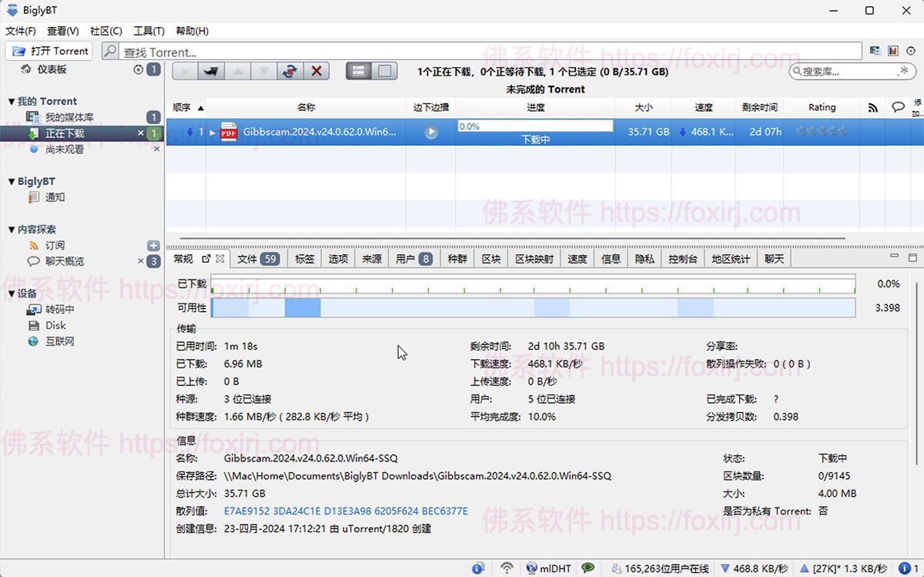
Task: Select the PDF torrent file icon
Action: 228,132
